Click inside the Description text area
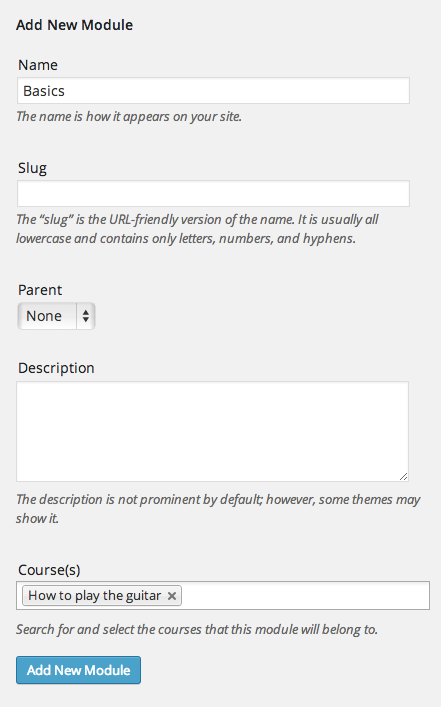This screenshot has height=707, width=441. (x=212, y=432)
